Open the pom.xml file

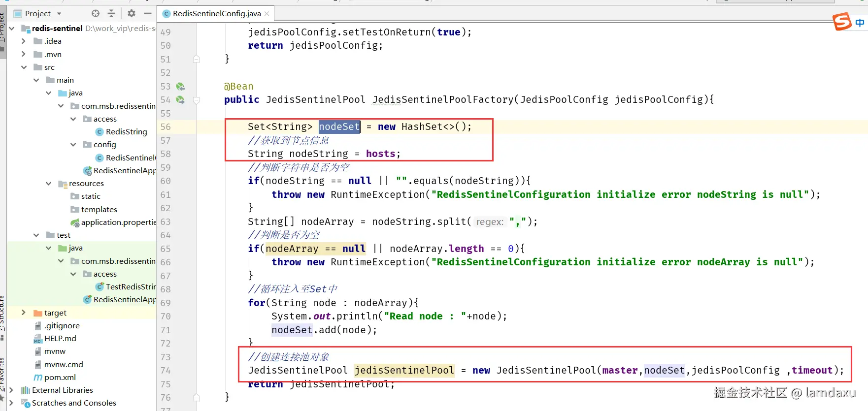[x=55, y=378]
